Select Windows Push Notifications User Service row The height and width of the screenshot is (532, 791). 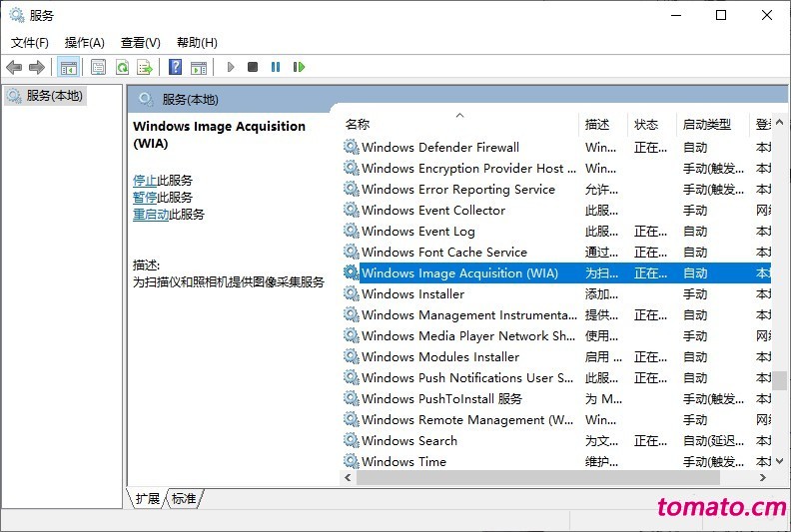point(556,377)
